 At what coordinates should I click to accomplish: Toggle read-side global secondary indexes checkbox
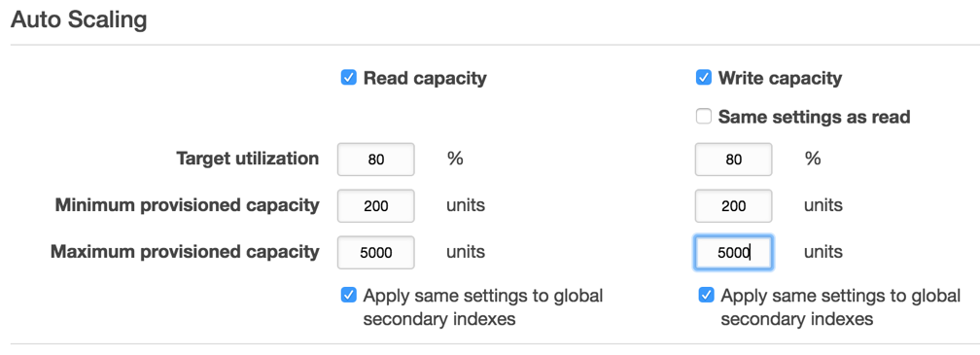[x=349, y=295]
